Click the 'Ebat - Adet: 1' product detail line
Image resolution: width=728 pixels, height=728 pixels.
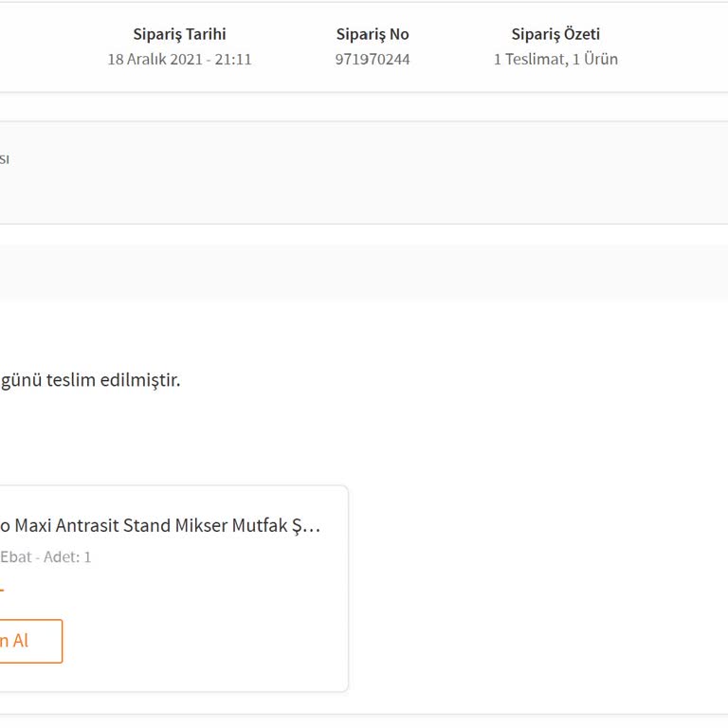pos(45,557)
